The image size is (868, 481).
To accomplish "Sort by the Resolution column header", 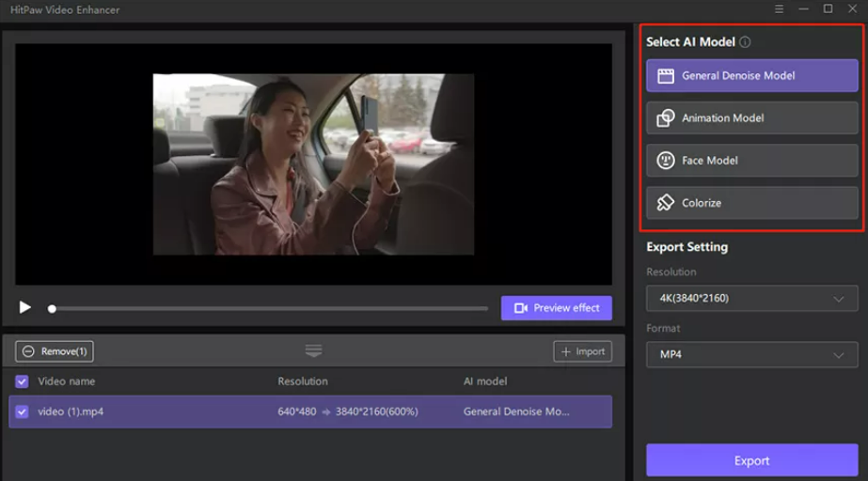I will 303,381.
